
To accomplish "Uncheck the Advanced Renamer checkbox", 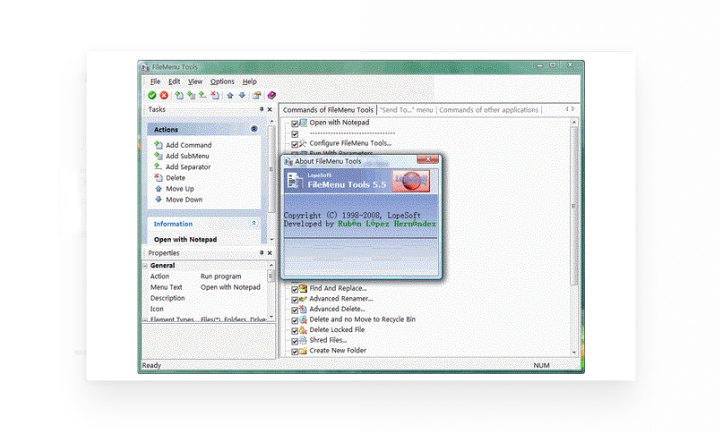I will (295, 299).
